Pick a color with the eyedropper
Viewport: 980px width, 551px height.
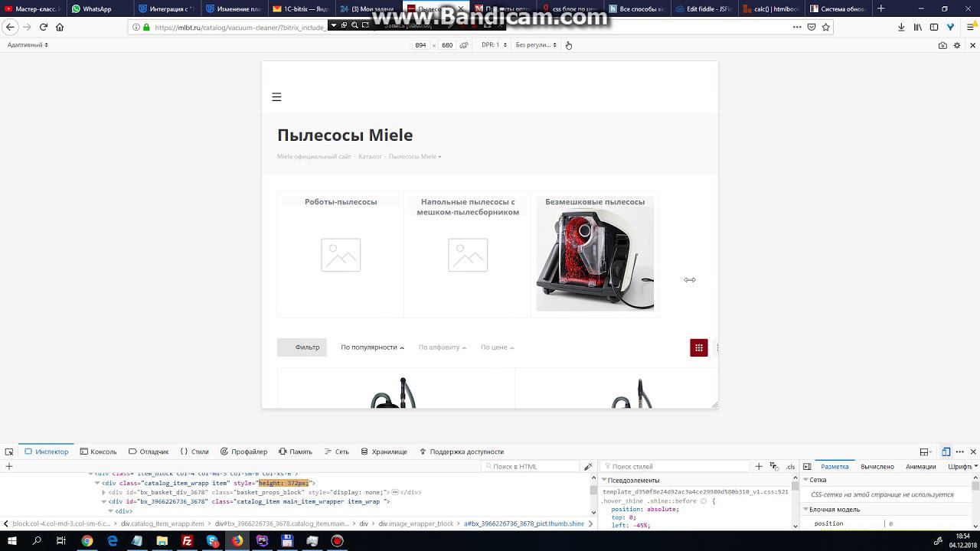pyautogui.click(x=588, y=466)
